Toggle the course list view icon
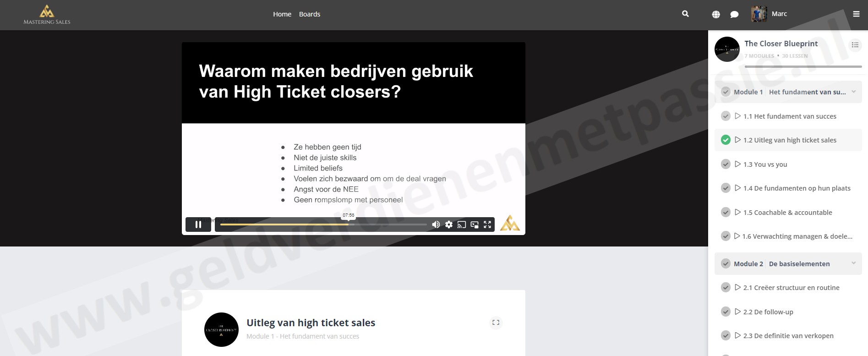 click(855, 45)
